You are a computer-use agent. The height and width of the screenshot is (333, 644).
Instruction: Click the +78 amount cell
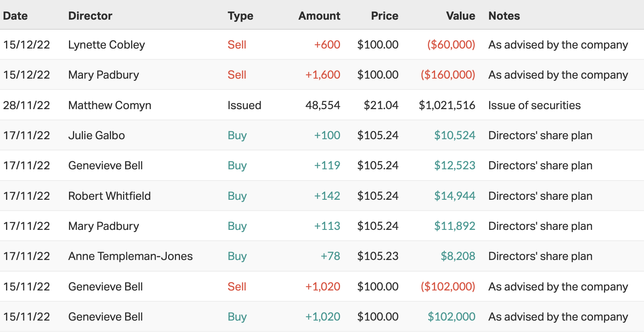coord(330,256)
